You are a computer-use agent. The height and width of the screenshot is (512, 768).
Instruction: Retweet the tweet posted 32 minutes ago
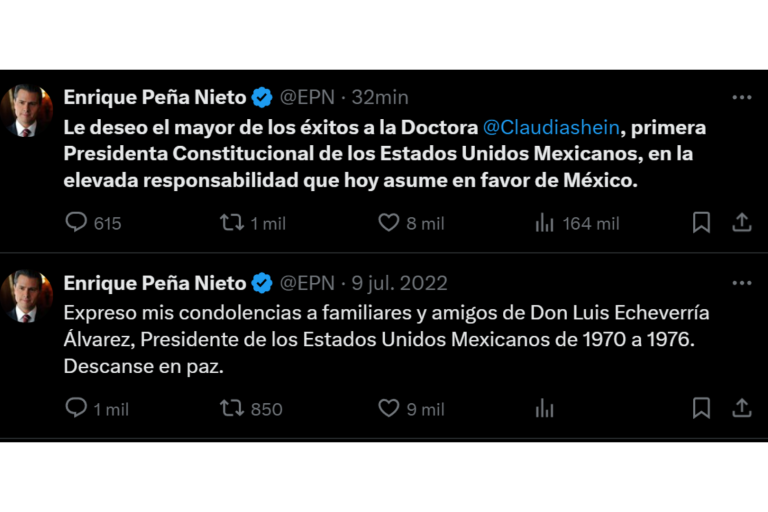coord(232,223)
